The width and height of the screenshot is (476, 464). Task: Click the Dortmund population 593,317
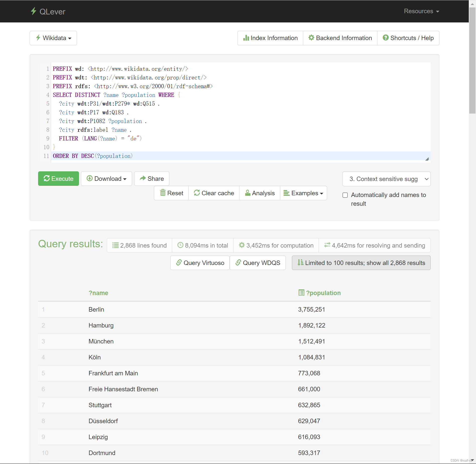pyautogui.click(x=309, y=453)
